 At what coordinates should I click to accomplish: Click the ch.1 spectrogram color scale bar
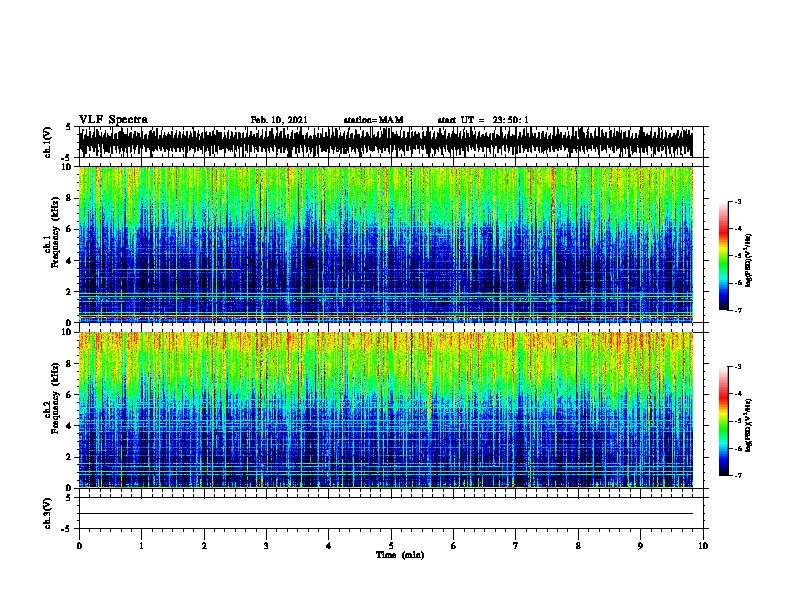[724, 256]
